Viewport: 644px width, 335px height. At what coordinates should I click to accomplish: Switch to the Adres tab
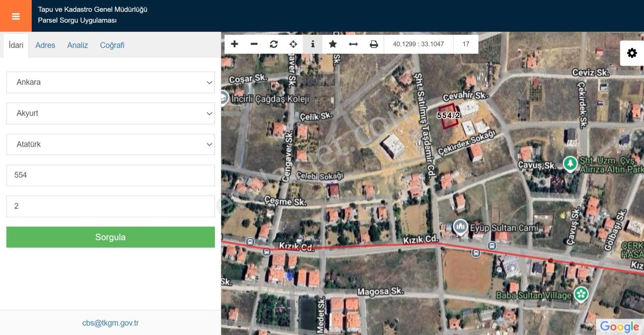pos(45,45)
